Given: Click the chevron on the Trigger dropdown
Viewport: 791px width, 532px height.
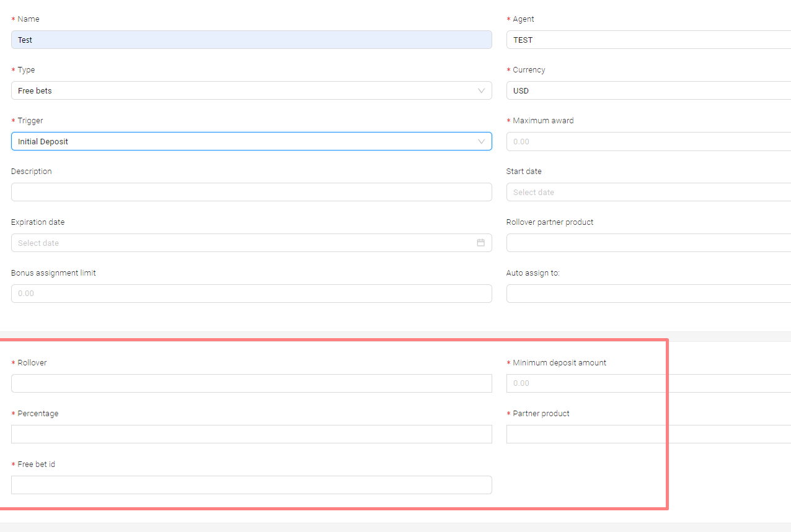Looking at the screenshot, I should pyautogui.click(x=481, y=141).
